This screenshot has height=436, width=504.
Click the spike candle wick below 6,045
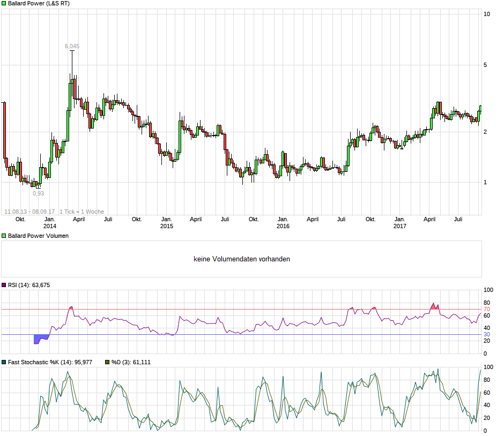click(72, 64)
